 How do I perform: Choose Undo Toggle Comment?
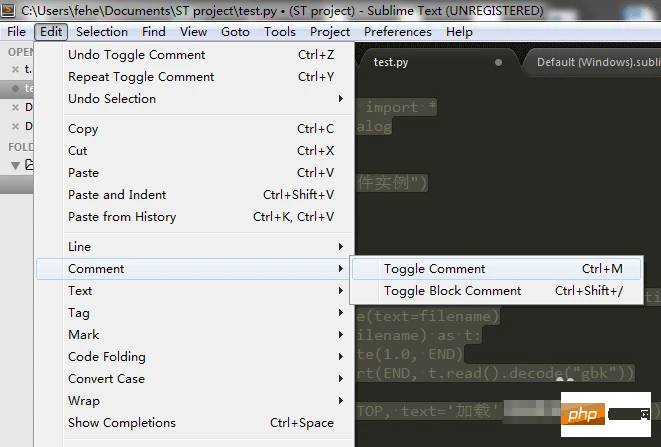click(194, 55)
